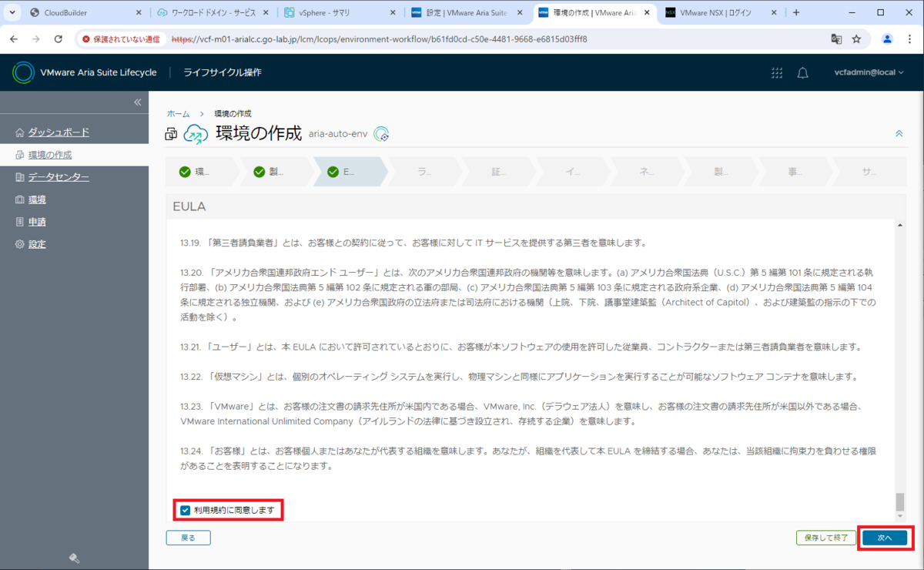Select the E… EULA wizard step
924x570 pixels.
coord(350,172)
